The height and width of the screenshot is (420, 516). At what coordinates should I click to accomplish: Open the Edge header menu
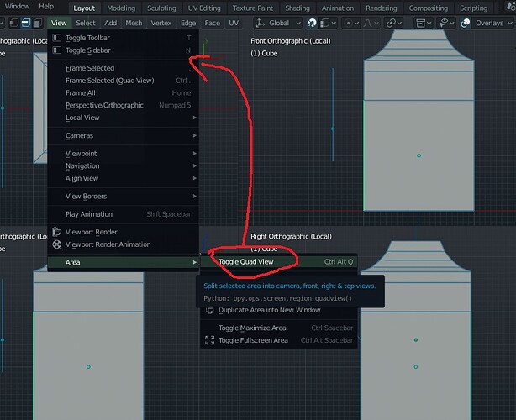(x=188, y=23)
